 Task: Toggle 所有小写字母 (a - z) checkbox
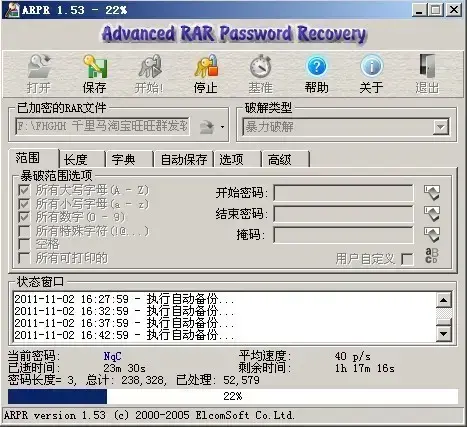[x=24, y=204]
